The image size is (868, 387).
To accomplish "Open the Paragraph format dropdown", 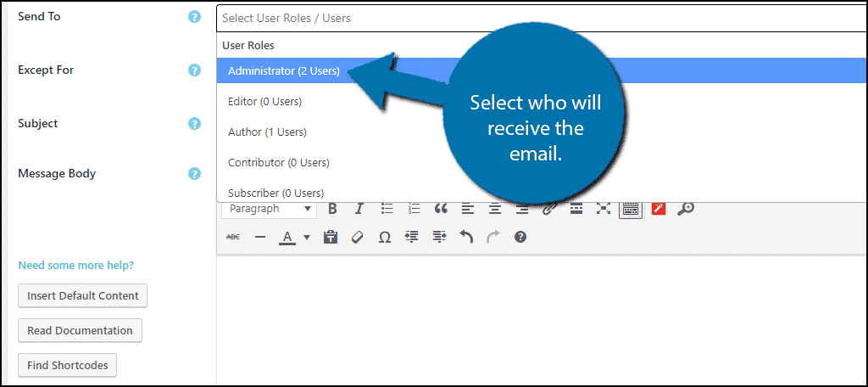I will pyautogui.click(x=269, y=209).
